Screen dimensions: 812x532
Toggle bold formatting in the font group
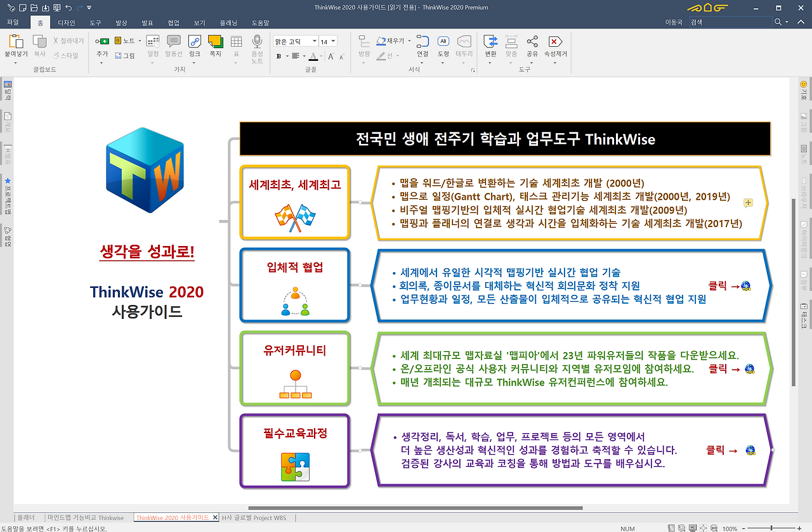(278, 56)
